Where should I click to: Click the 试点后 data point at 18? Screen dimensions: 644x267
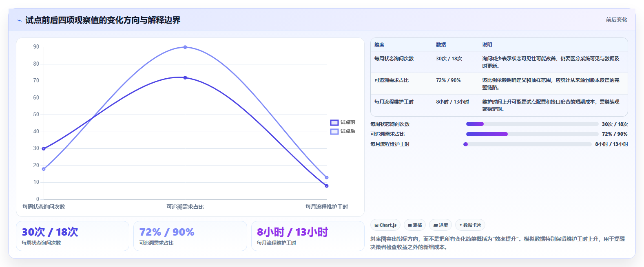(44, 169)
